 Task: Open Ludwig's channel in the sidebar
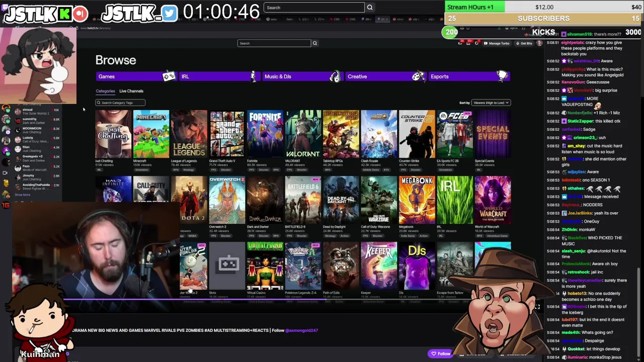click(x=38, y=139)
